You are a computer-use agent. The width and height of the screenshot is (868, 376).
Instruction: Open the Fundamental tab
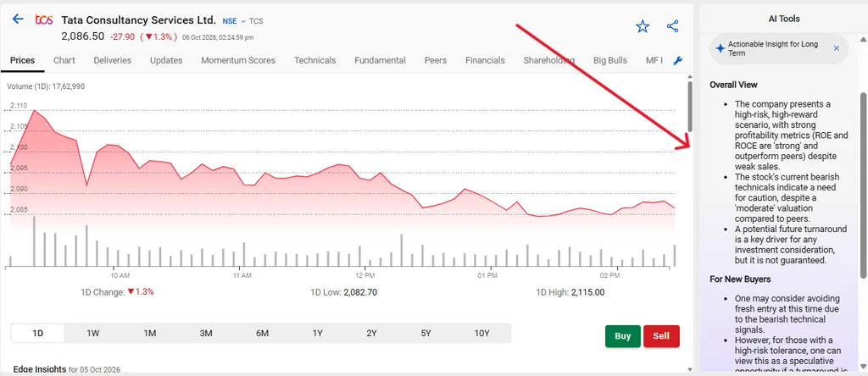click(x=381, y=60)
